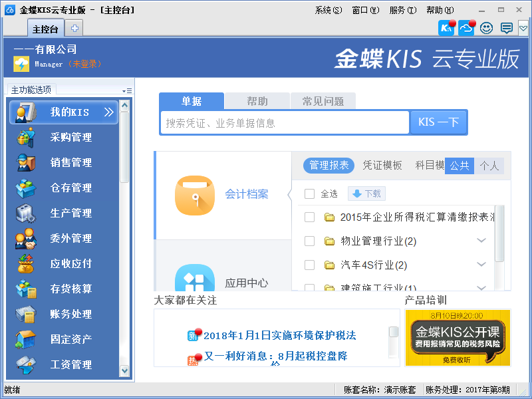Click the report list vertical scrollbar
Image resolution: width=532 pixels, height=399 pixels.
(x=499, y=234)
